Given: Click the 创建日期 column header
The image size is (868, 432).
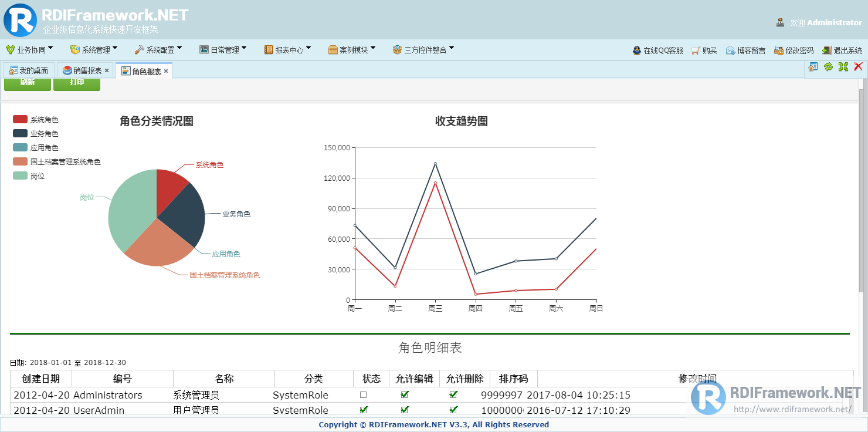Looking at the screenshot, I should point(41,379).
